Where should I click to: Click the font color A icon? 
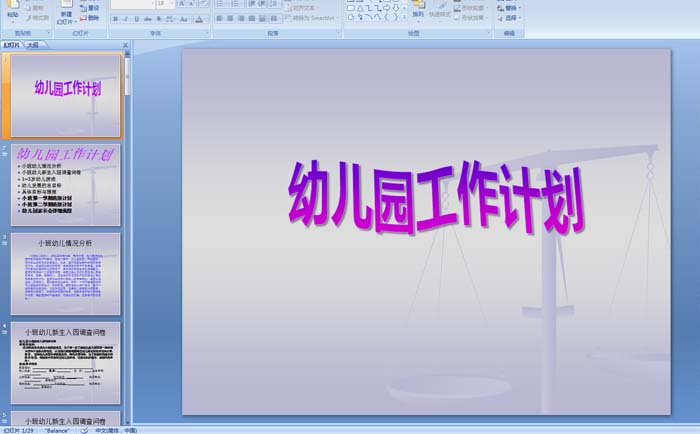pyautogui.click(x=199, y=19)
